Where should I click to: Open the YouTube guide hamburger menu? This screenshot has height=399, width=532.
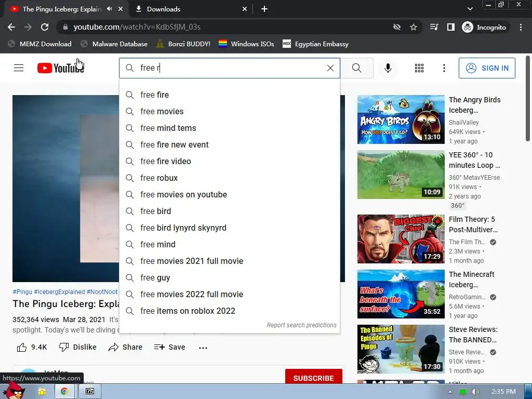click(19, 68)
